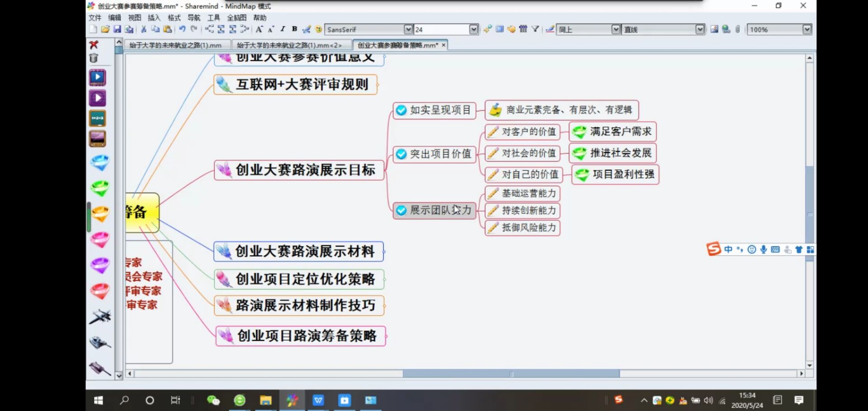This screenshot has height=411, width=868.
Task: Open the folder icon to load a file
Action: click(105, 29)
